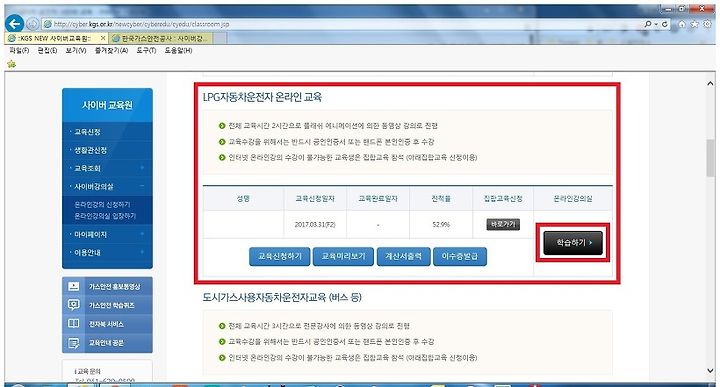The height and width of the screenshot is (387, 720).
Task: Refresh the page with the reload icon
Action: pos(664,24)
